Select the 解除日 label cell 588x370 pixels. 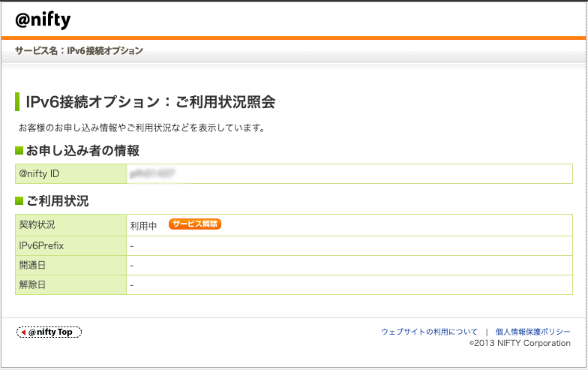coord(70,285)
